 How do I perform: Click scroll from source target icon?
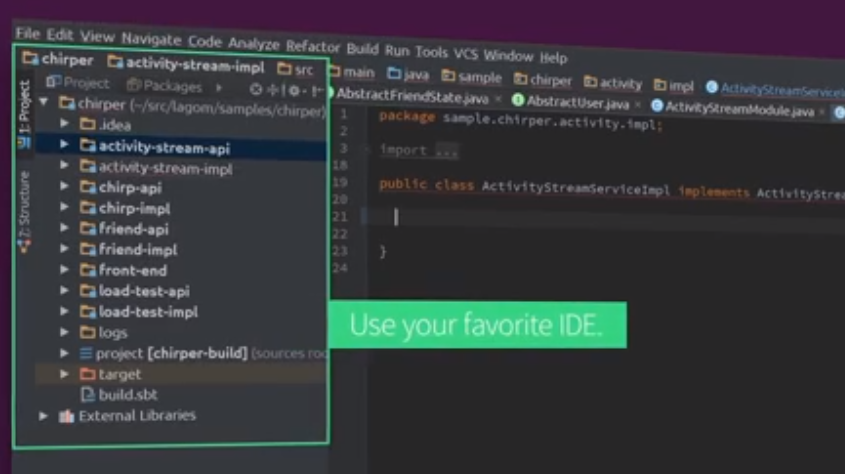coord(256,89)
